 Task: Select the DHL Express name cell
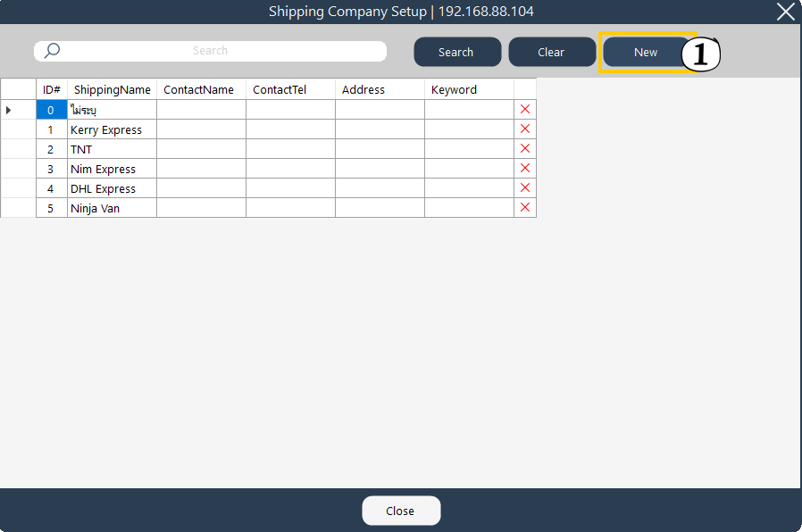(x=112, y=188)
